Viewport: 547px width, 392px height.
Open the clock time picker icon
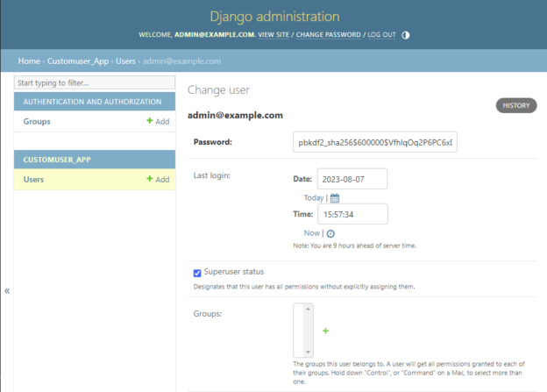(x=330, y=233)
